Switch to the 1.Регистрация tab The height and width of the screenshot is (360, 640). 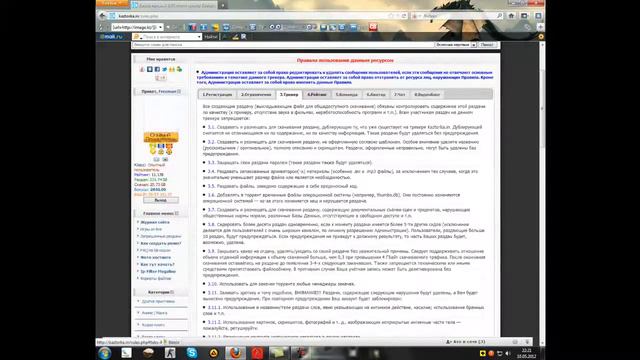point(217,95)
